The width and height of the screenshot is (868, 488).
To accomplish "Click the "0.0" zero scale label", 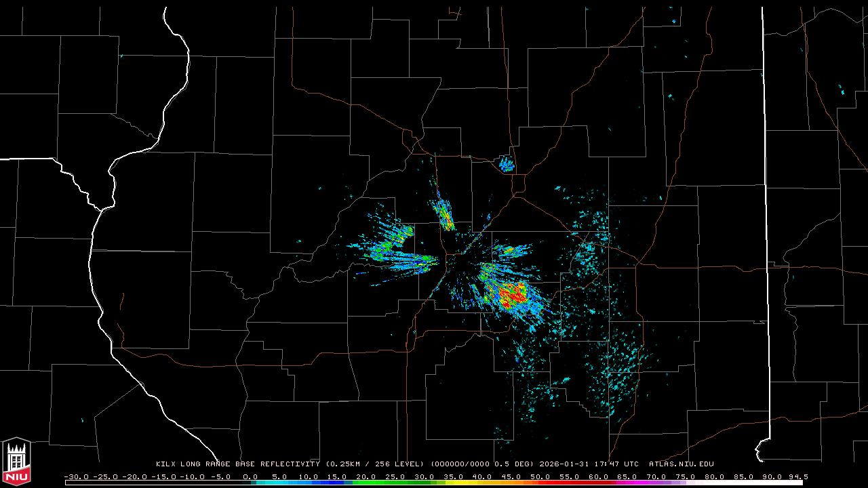I will pyautogui.click(x=250, y=476).
